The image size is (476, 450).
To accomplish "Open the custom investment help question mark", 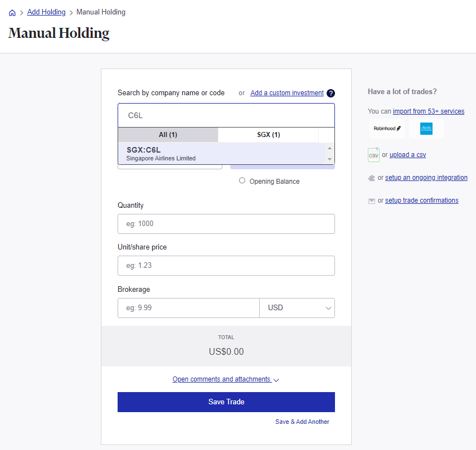I will point(331,93).
